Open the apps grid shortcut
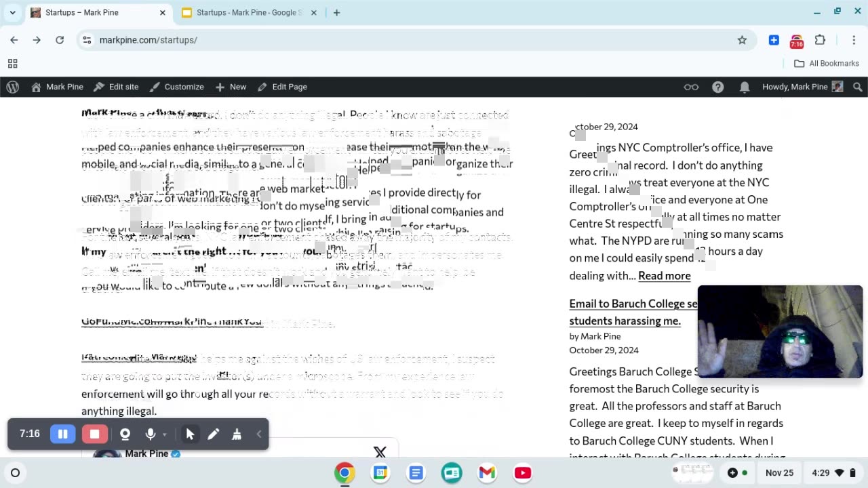Viewport: 868px width, 488px height. pyautogui.click(x=12, y=64)
